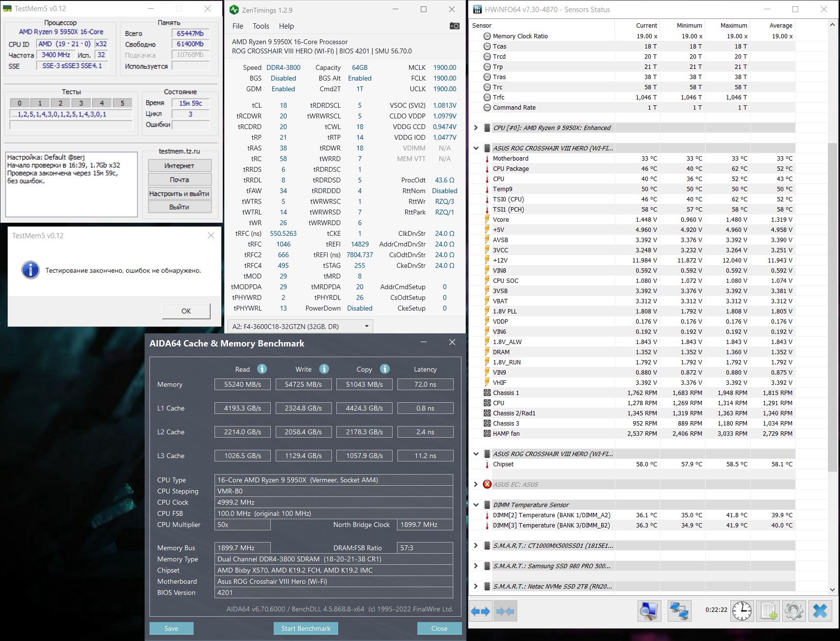This screenshot has height=641, width=840.
Task: Click the Current column header in HWiNFO
Action: pyautogui.click(x=637, y=26)
